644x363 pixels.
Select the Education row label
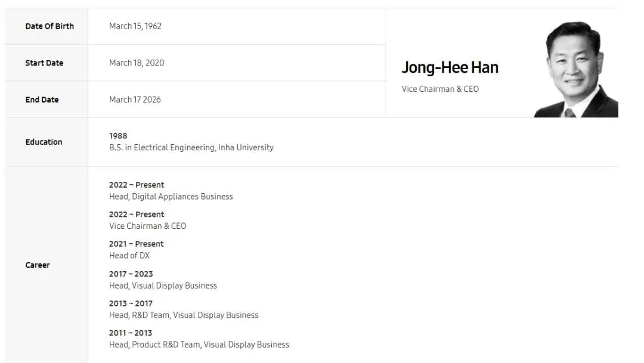coord(44,142)
